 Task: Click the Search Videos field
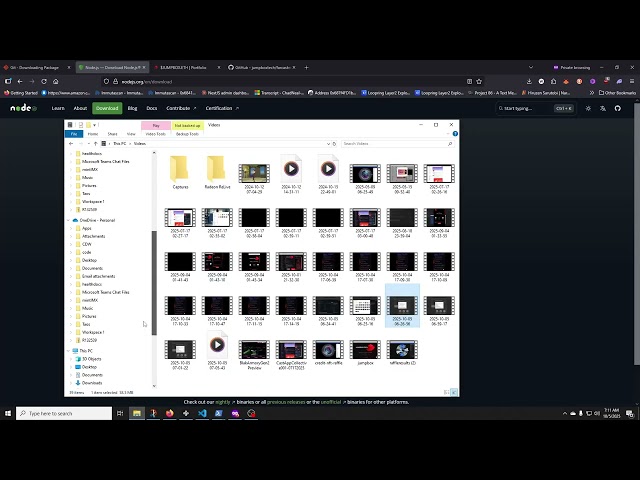(x=398, y=144)
